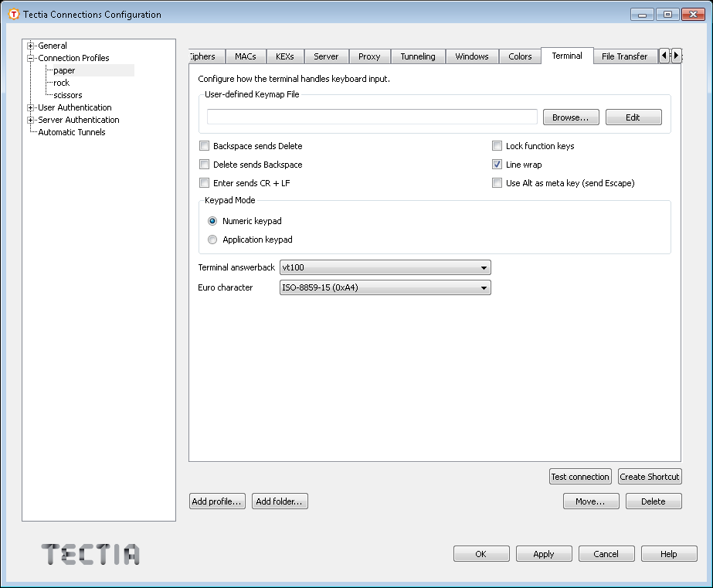713x588 pixels.
Task: Enable Enter sends CR + LF
Action: point(205,182)
